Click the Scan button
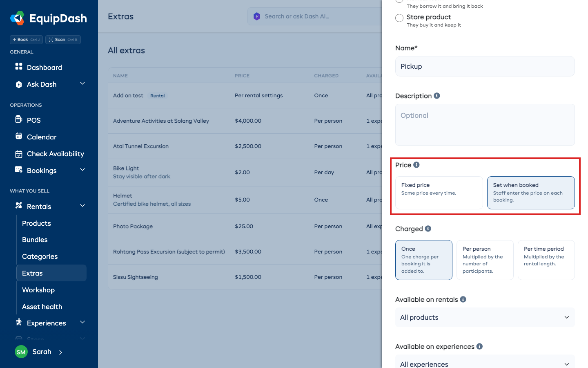The image size is (588, 368). click(x=63, y=40)
